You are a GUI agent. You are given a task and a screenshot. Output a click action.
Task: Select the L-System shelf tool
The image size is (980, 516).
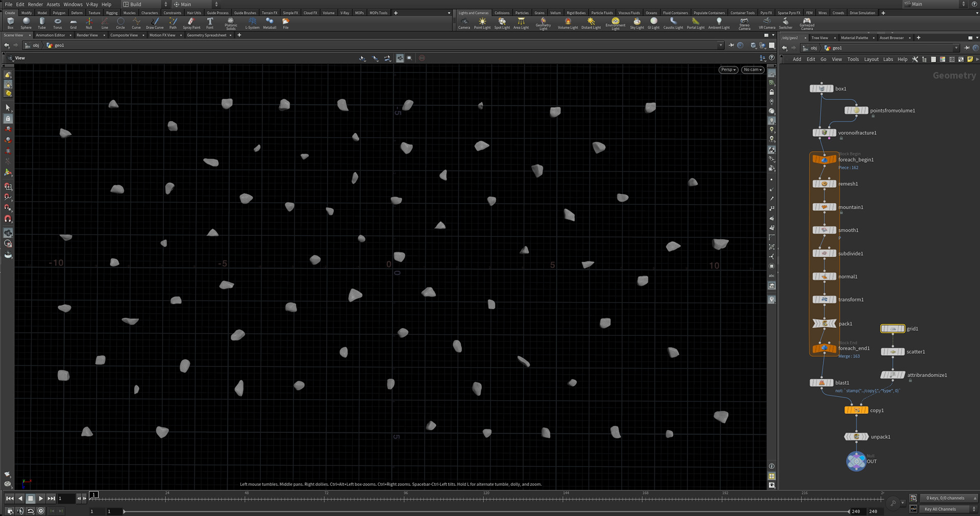point(252,23)
